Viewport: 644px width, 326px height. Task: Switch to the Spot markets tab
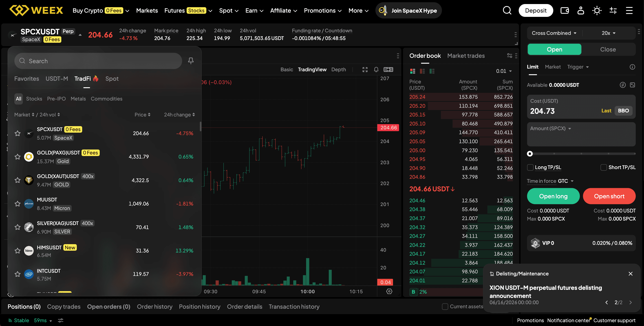[x=112, y=79]
